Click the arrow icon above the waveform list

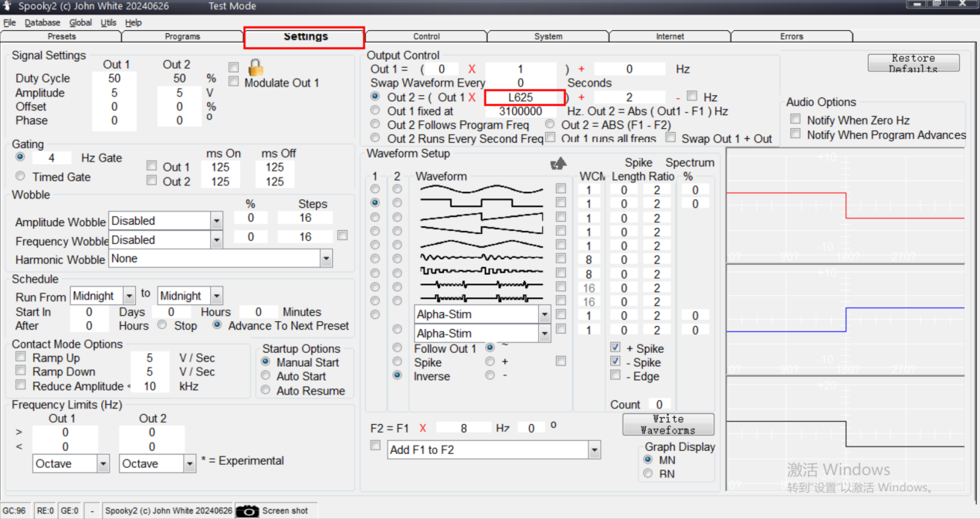click(558, 164)
